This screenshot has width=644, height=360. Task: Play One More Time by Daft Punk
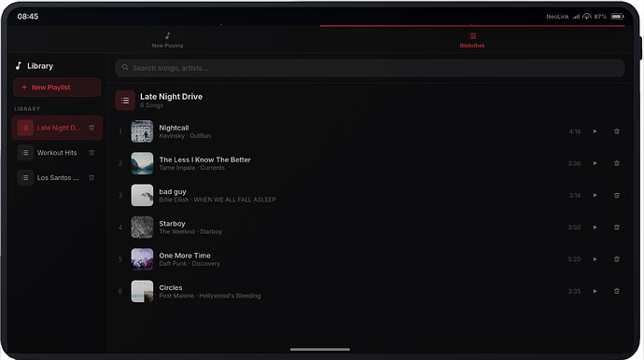coord(595,259)
